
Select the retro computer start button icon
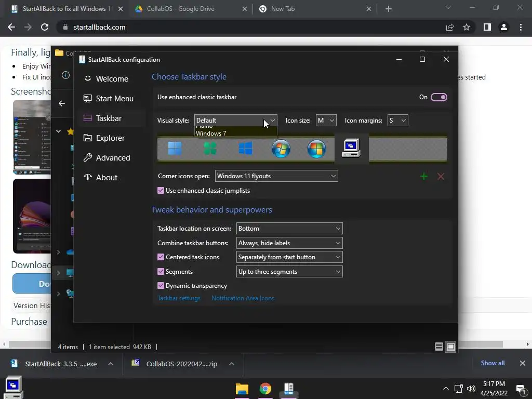pos(352,148)
